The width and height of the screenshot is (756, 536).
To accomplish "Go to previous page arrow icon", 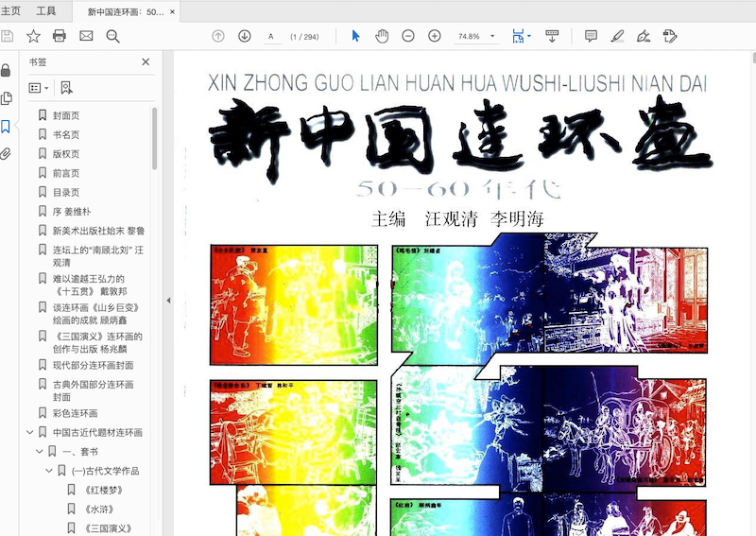I will pyautogui.click(x=218, y=36).
